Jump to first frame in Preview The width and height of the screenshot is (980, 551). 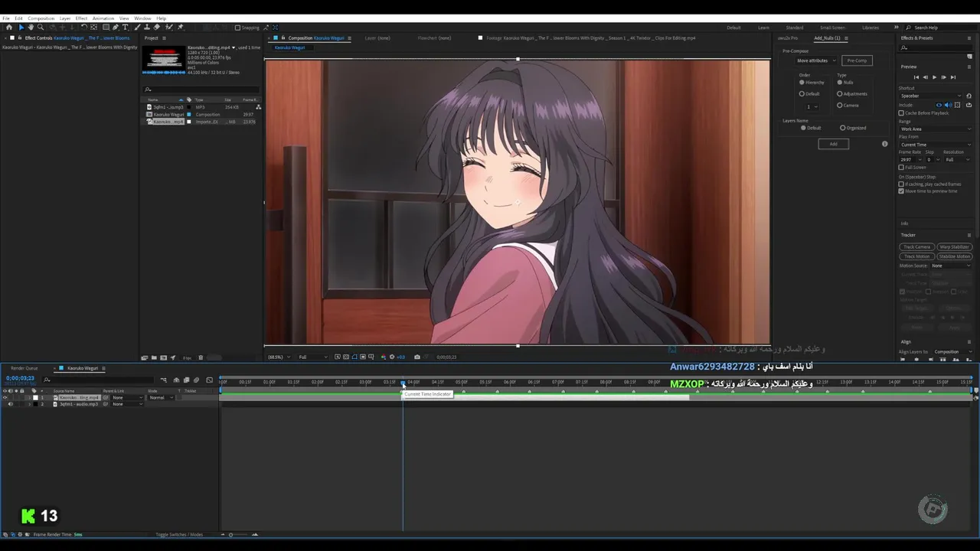tap(916, 77)
